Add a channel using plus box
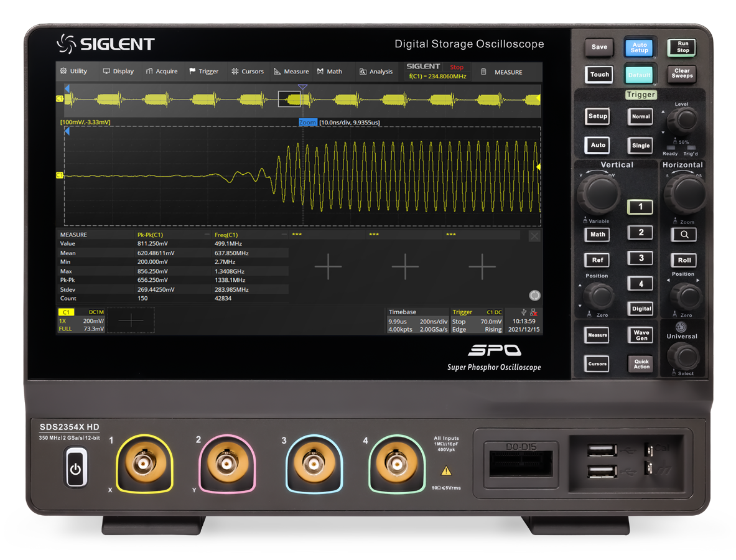 [x=131, y=320]
